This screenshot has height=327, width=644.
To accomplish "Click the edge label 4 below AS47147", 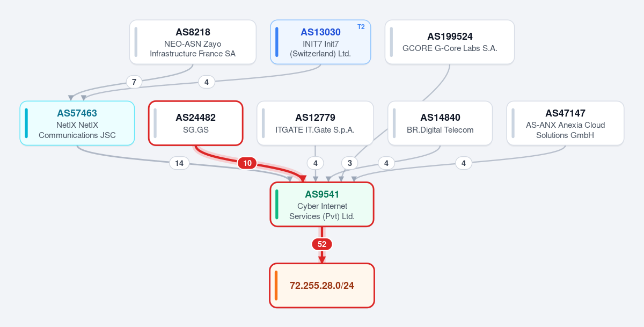I will 464,163.
